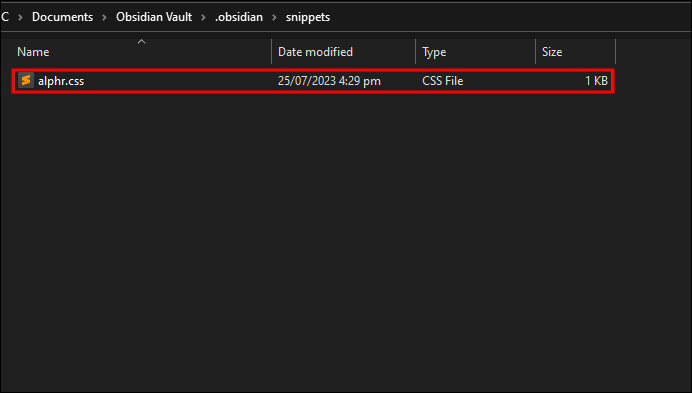The height and width of the screenshot is (393, 692).
Task: Click the CSS File type cell
Action: 443,81
